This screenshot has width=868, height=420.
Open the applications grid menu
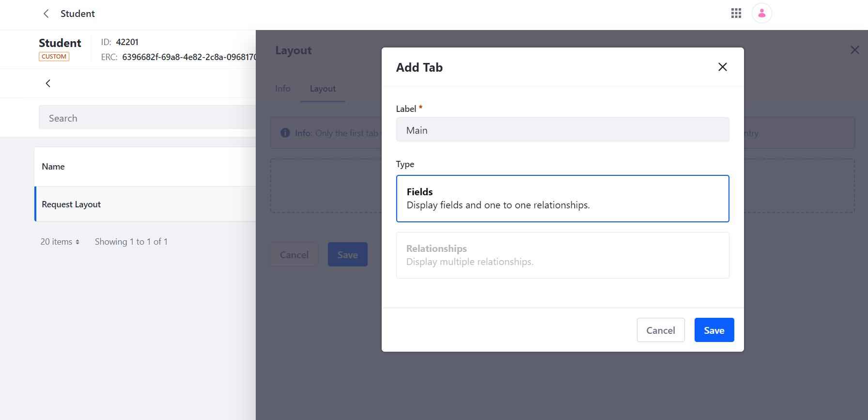736,13
